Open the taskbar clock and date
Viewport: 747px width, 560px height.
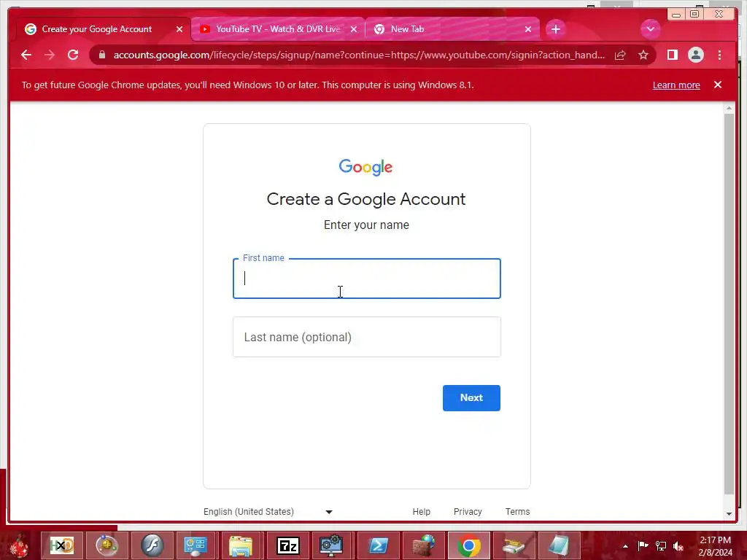pyautogui.click(x=715, y=545)
